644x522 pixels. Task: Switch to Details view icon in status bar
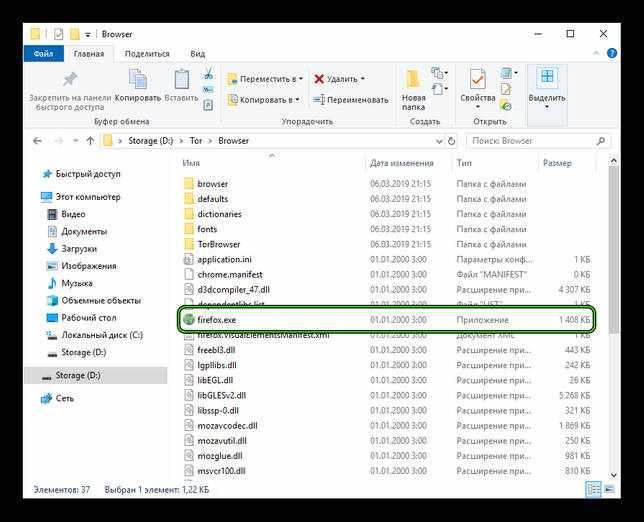[593, 489]
